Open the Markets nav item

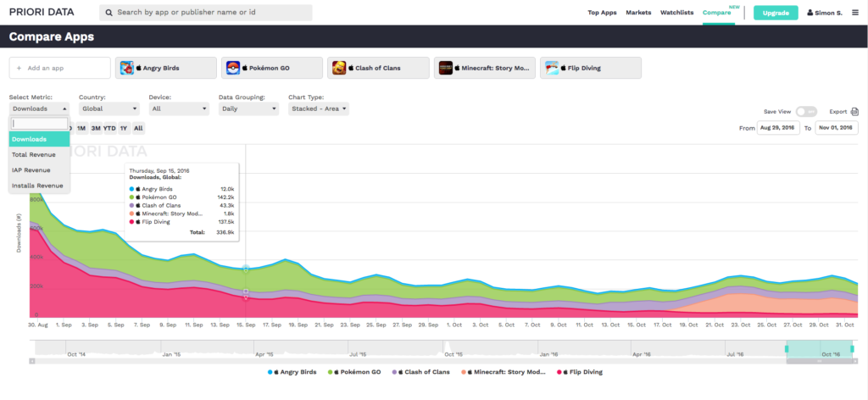638,12
